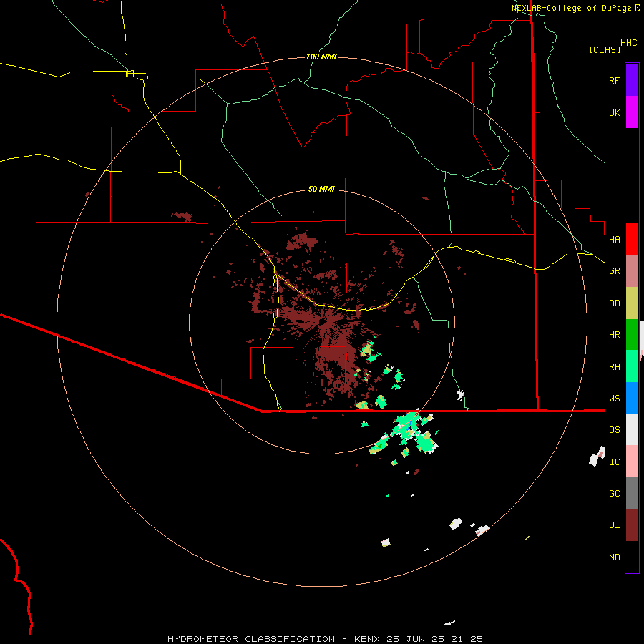Select the IC light pink legend swatch
644x644 pixels.
click(x=632, y=462)
